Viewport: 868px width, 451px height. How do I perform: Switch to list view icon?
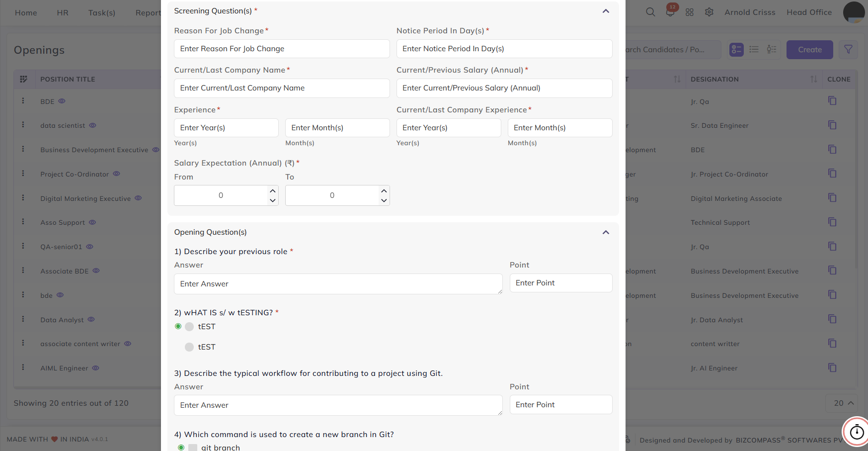pos(754,49)
